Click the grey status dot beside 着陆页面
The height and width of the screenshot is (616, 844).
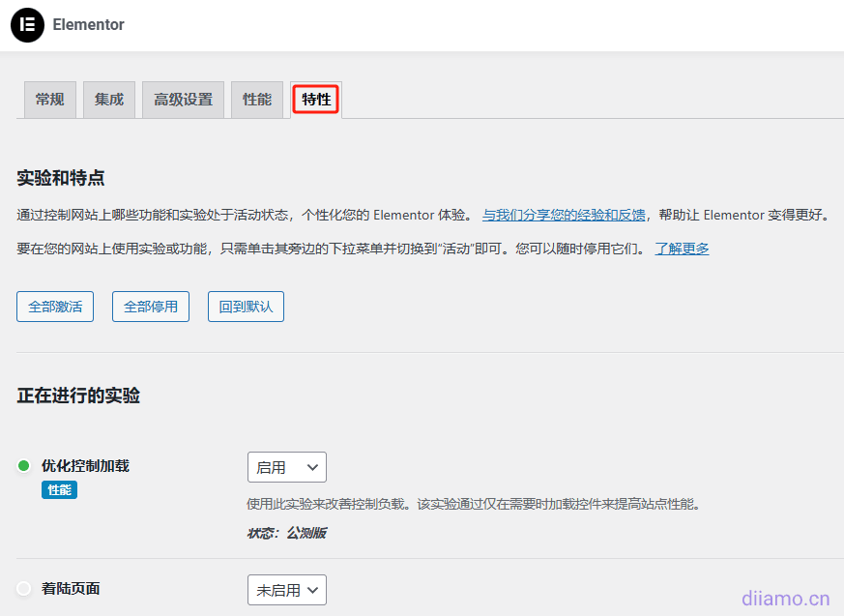coord(24,588)
